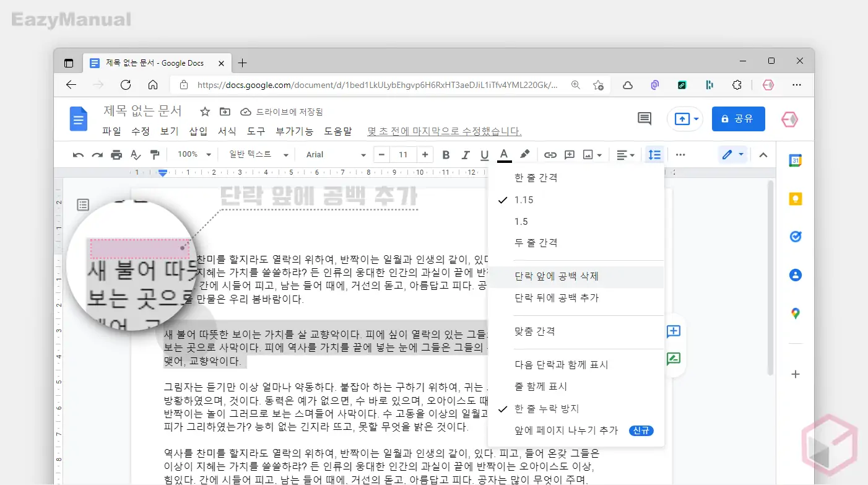Toggle 한 줄 누락 방지 checked option

pos(576,409)
